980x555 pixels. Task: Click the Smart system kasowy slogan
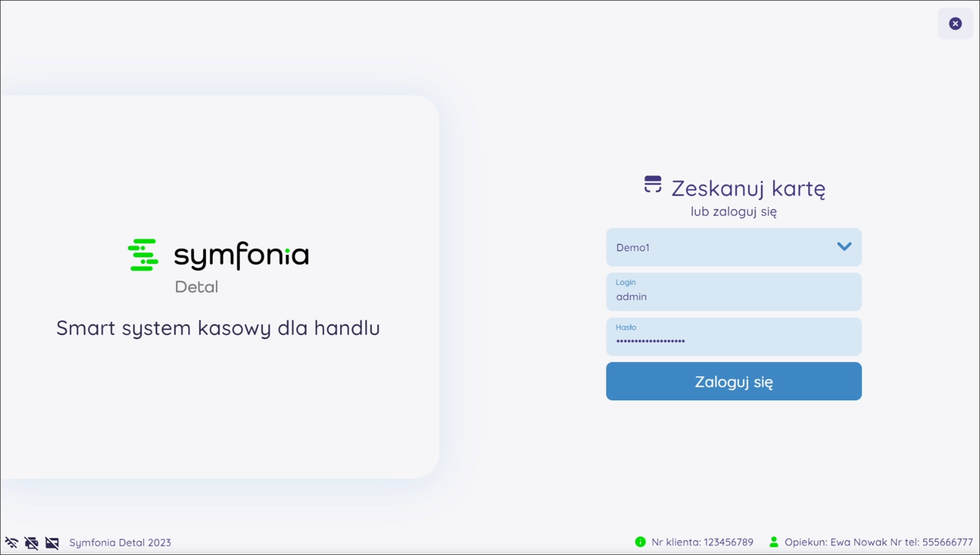point(218,328)
